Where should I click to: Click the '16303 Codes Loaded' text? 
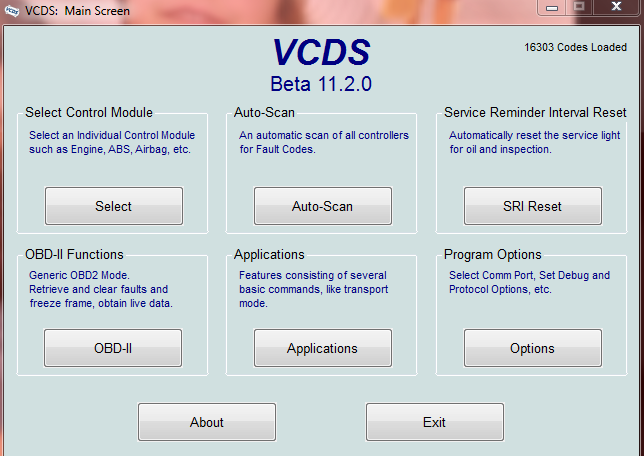tap(575, 47)
